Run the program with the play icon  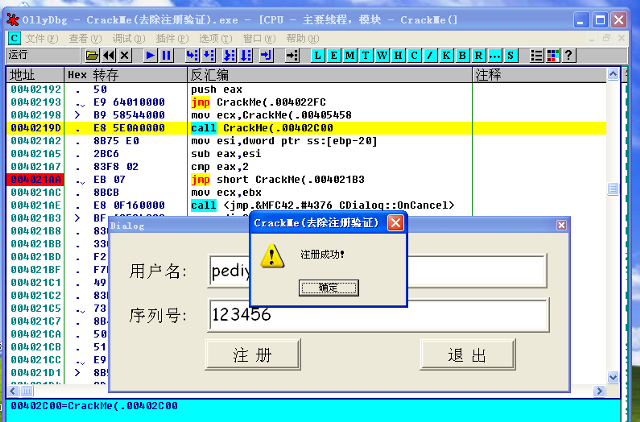click(x=150, y=55)
